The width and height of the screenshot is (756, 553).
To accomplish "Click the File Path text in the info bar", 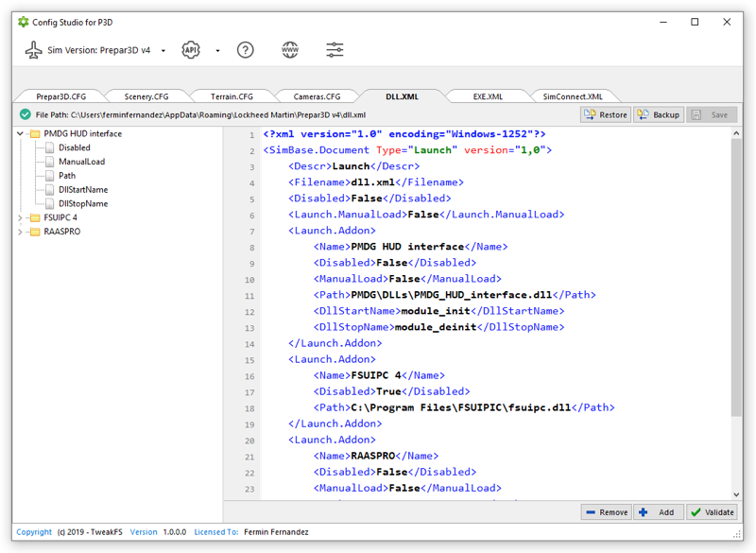I will tap(200, 114).
